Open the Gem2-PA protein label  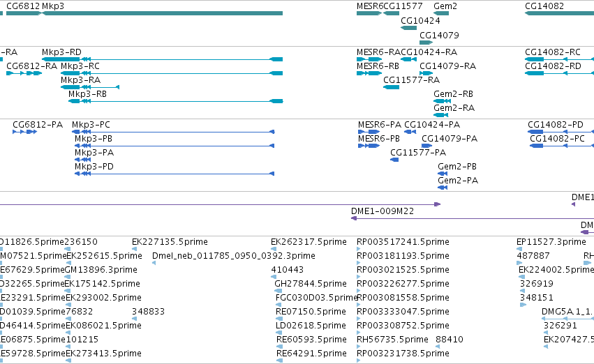tap(458, 181)
